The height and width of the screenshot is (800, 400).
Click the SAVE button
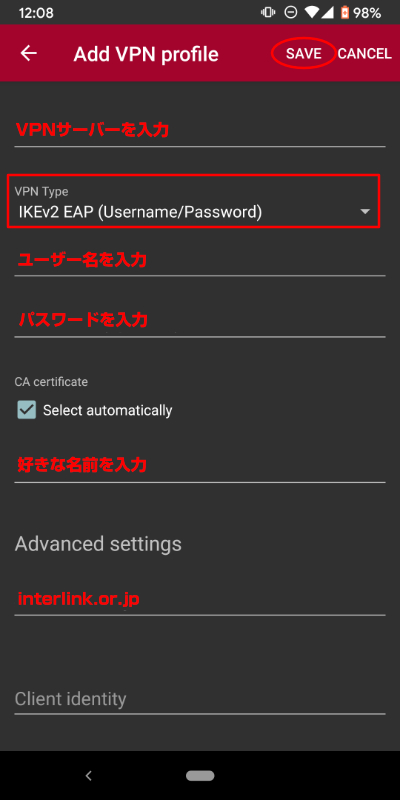click(x=304, y=54)
